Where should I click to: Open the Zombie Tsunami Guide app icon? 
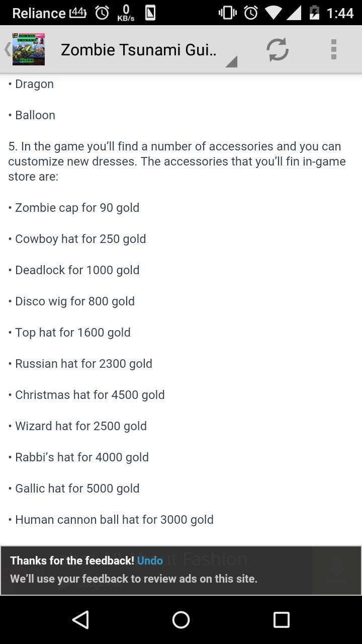point(28,49)
